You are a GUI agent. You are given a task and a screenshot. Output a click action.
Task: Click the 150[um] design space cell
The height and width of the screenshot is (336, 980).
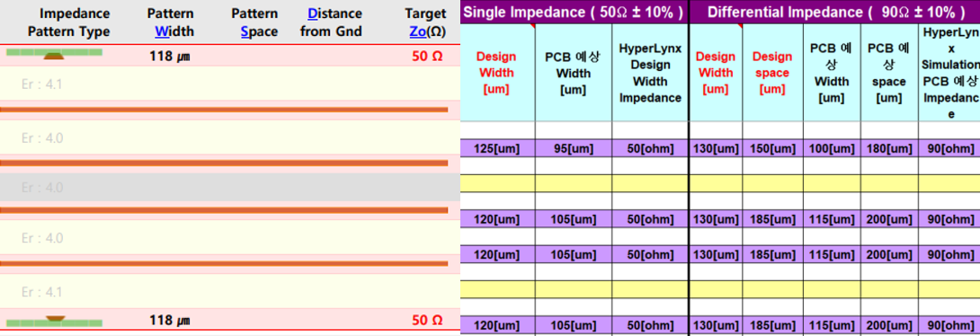tap(772, 148)
